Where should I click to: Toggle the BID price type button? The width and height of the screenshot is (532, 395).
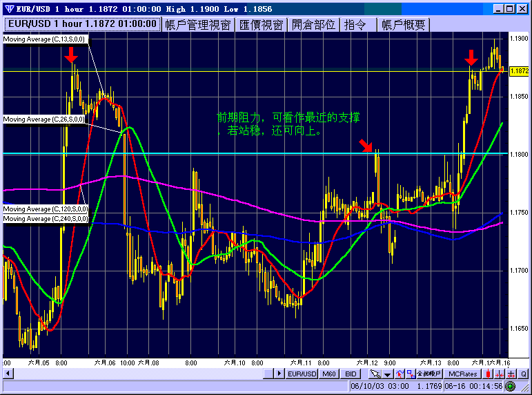tap(351, 374)
